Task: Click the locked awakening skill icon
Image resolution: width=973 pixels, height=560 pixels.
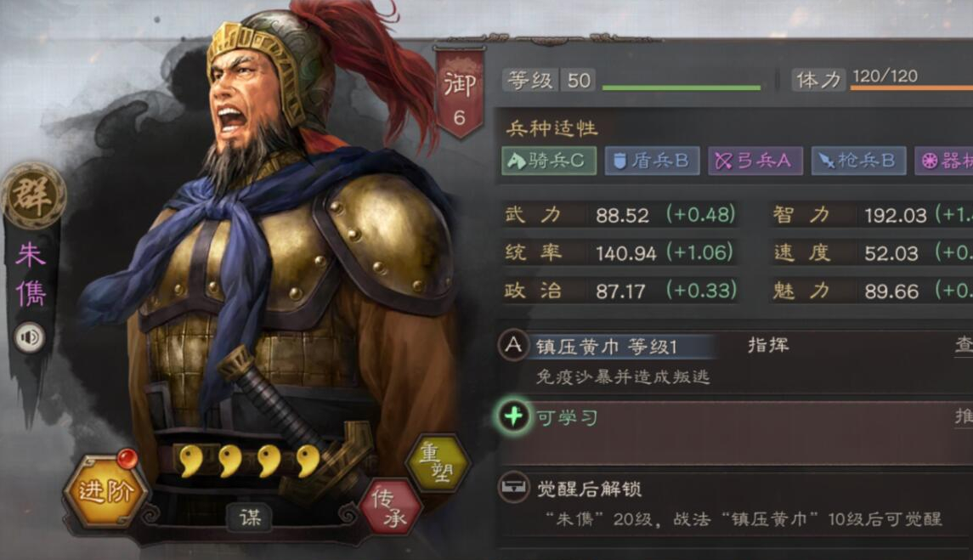Action: pos(513,488)
